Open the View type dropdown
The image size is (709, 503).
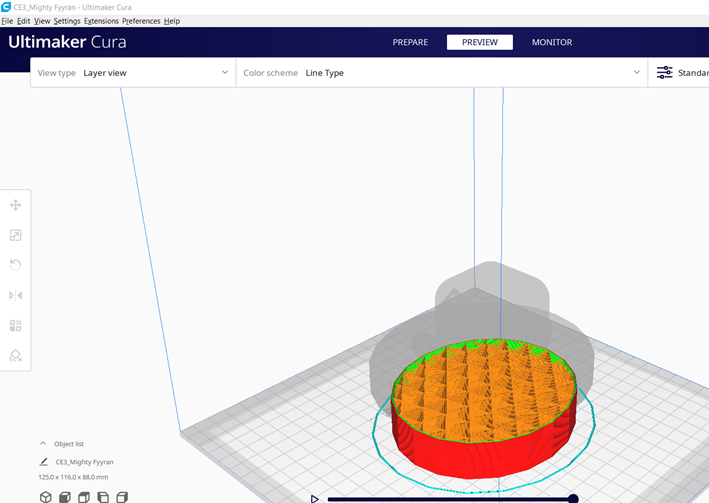tap(133, 73)
